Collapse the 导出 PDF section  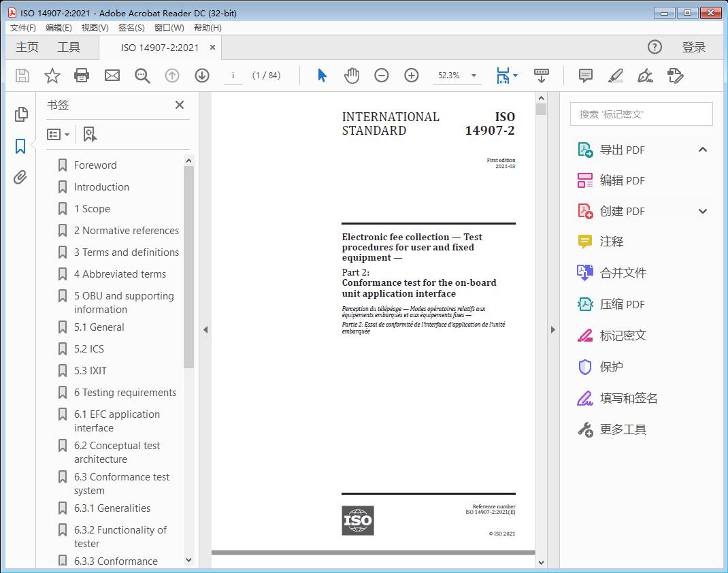click(x=703, y=150)
